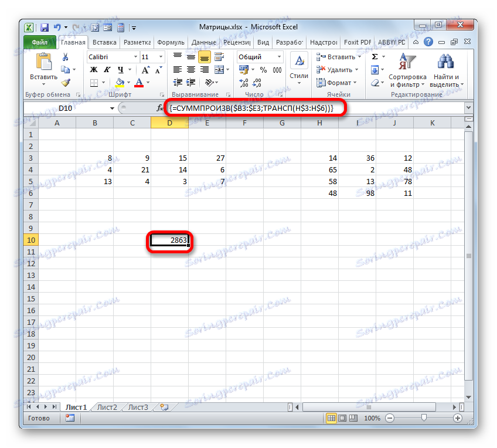The image size is (497, 448).
Task: Click the fx insert function button
Action: [x=160, y=108]
